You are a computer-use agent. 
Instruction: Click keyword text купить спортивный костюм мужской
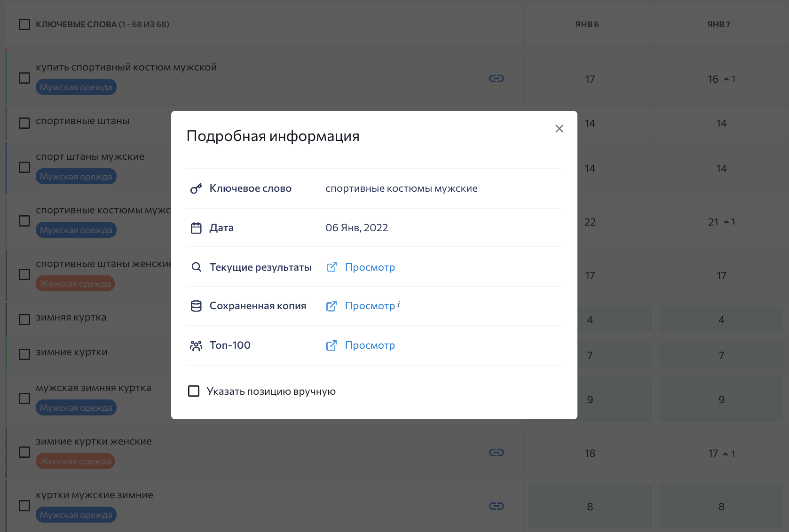[x=126, y=67]
